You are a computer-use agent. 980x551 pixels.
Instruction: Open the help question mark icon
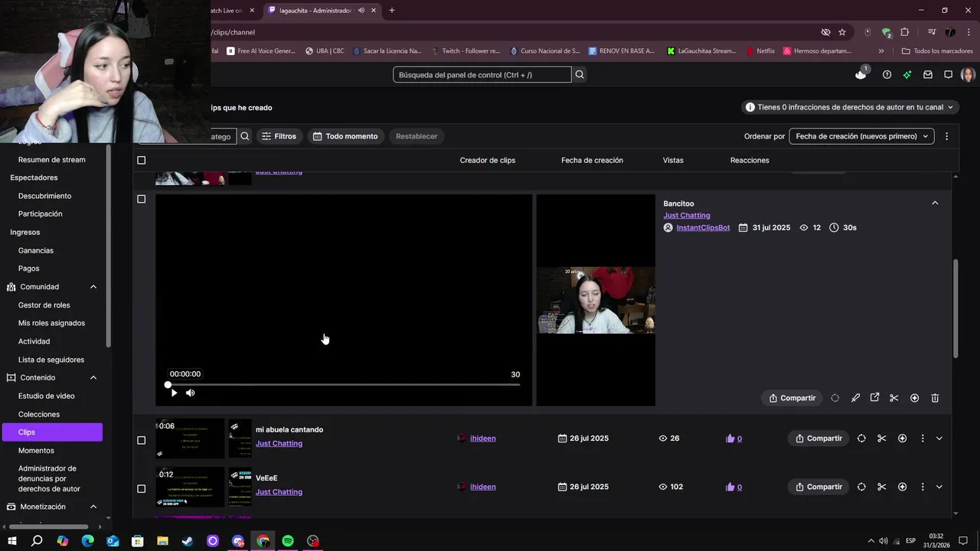coord(887,74)
